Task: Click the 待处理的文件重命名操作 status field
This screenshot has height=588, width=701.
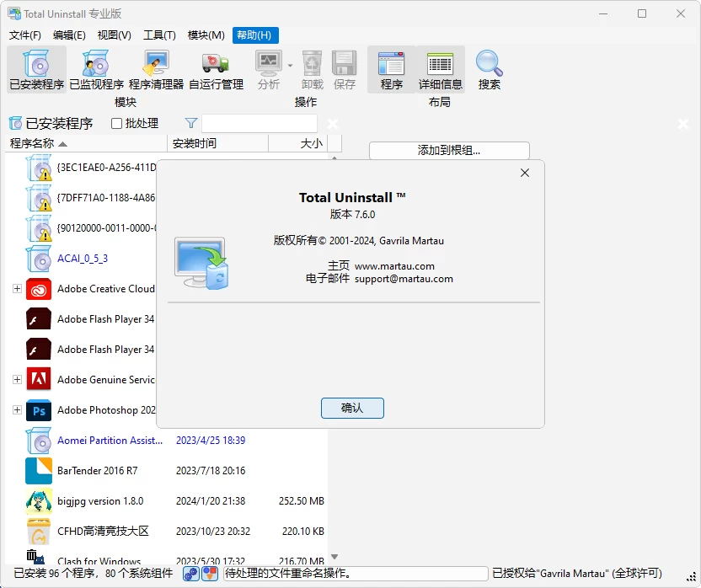Action: [x=356, y=573]
